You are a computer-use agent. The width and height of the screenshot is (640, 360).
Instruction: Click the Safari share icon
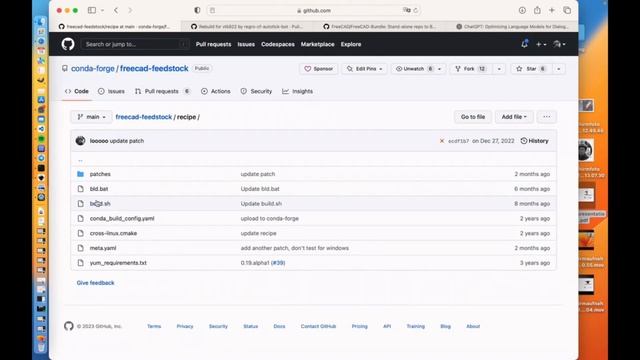(537, 10)
